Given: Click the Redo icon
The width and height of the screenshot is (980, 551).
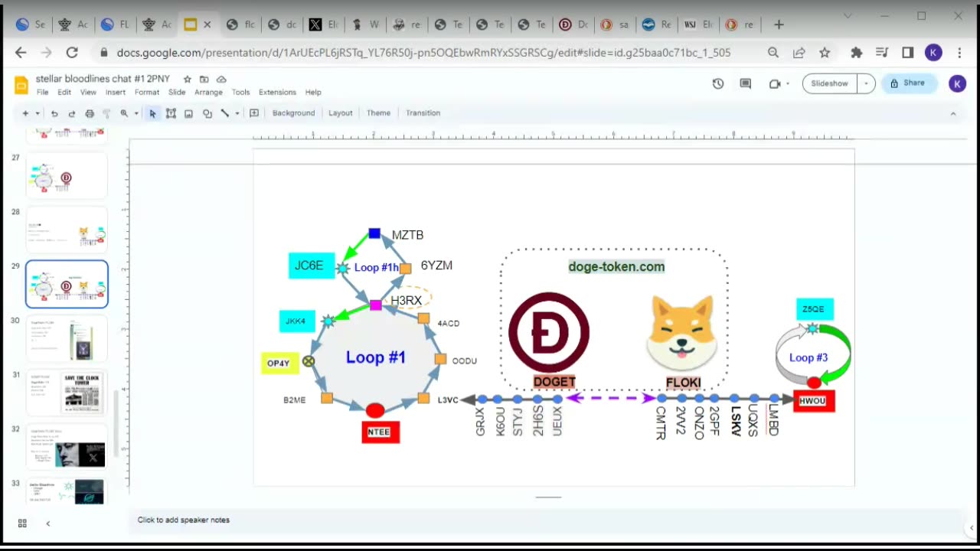Looking at the screenshot, I should click(x=72, y=113).
